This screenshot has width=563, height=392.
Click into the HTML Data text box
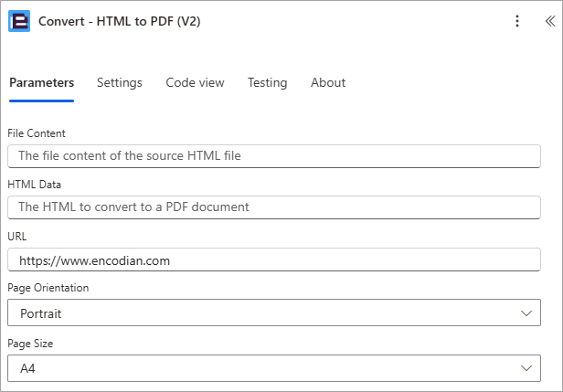pos(274,207)
